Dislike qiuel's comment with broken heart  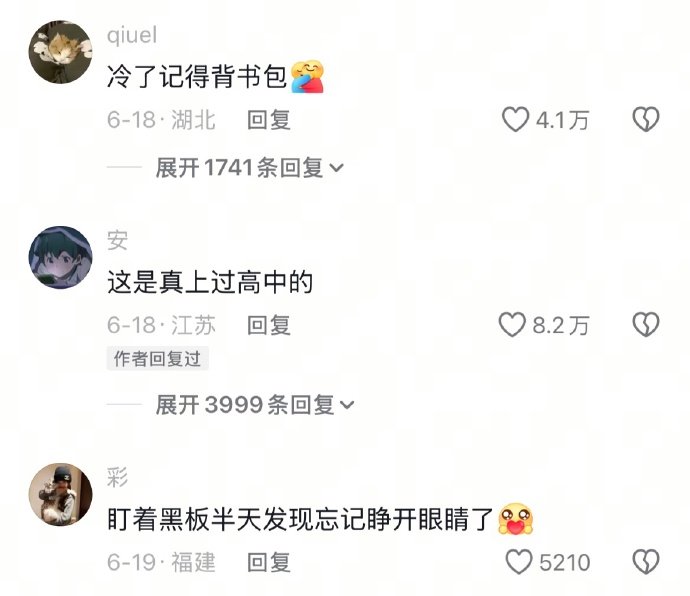click(646, 120)
